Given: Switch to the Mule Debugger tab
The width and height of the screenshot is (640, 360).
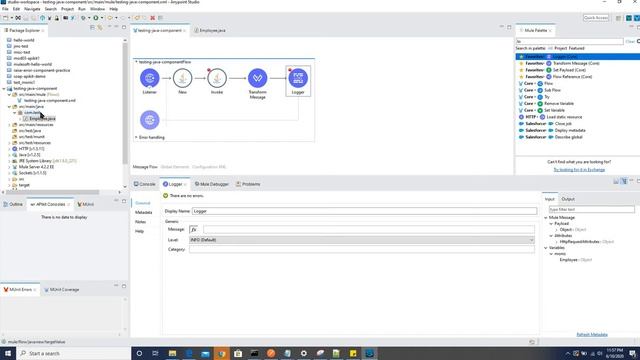Looking at the screenshot, I should (x=211, y=184).
